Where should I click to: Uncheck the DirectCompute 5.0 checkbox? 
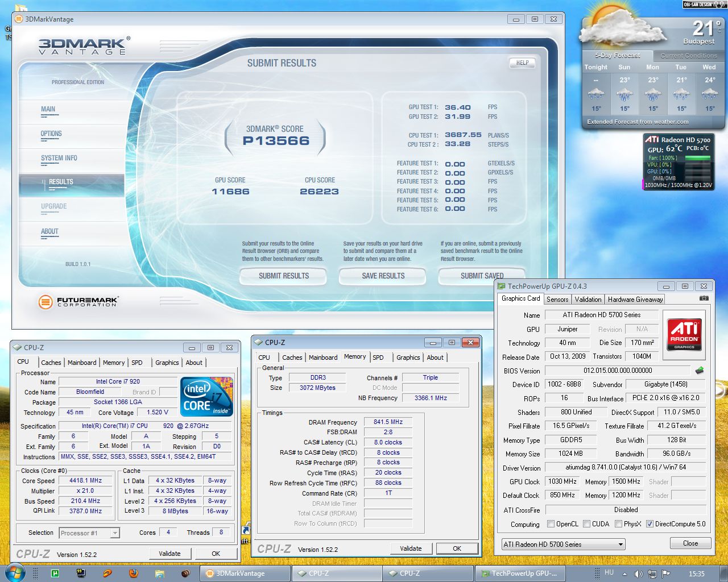point(650,524)
